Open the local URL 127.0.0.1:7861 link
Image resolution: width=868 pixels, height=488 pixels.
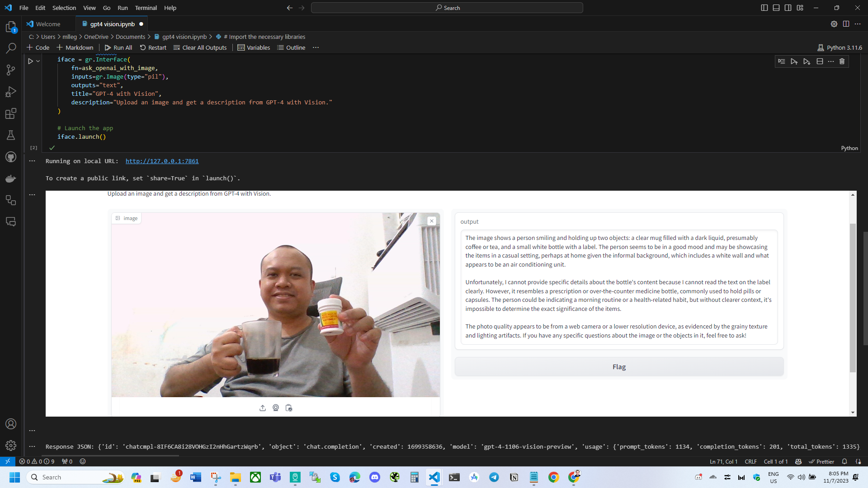(x=162, y=161)
